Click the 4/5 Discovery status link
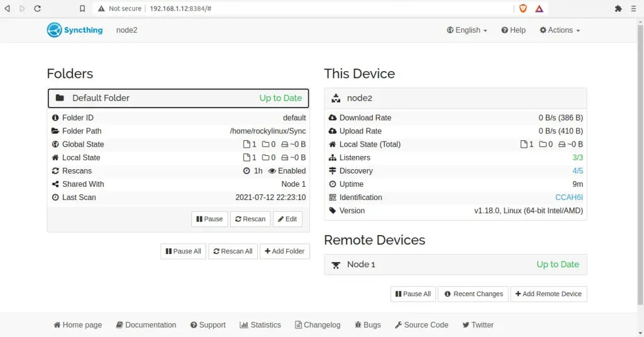The height and width of the screenshot is (337, 644). click(x=577, y=171)
